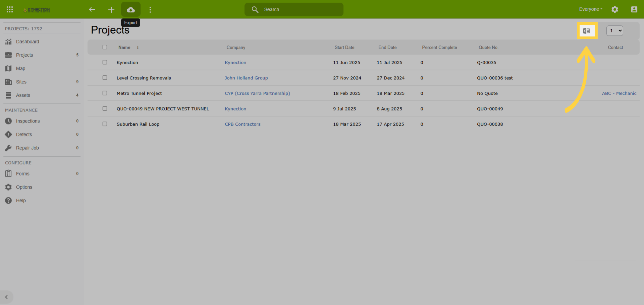This screenshot has width=644, height=305.
Task: Open Map in the sidebar
Action: click(42, 68)
